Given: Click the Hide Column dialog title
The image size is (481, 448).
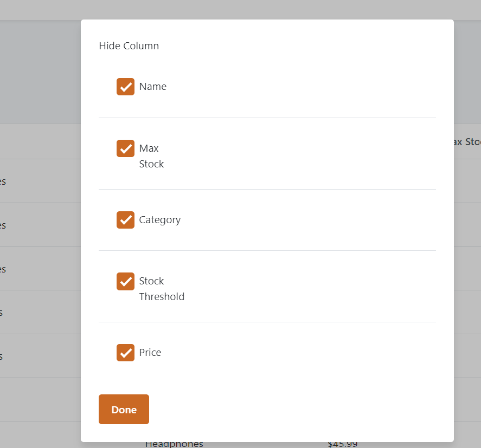Looking at the screenshot, I should click(x=129, y=46).
